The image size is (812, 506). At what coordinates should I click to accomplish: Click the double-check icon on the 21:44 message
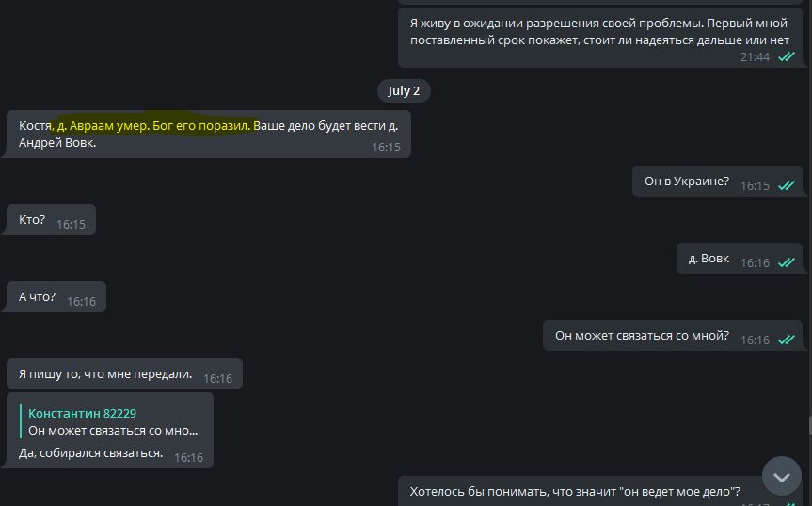point(787,57)
